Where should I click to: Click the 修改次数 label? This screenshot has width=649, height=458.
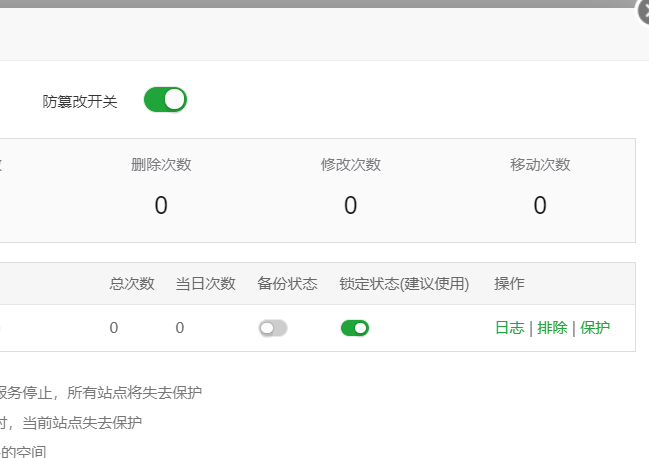tap(350, 165)
